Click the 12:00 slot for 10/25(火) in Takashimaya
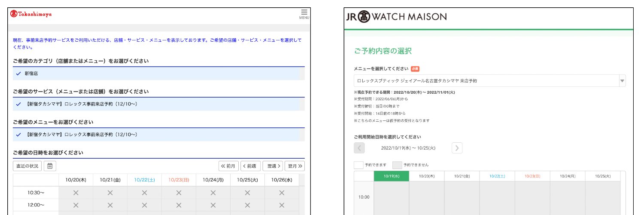This screenshot has width=644, height=215. click(248, 205)
